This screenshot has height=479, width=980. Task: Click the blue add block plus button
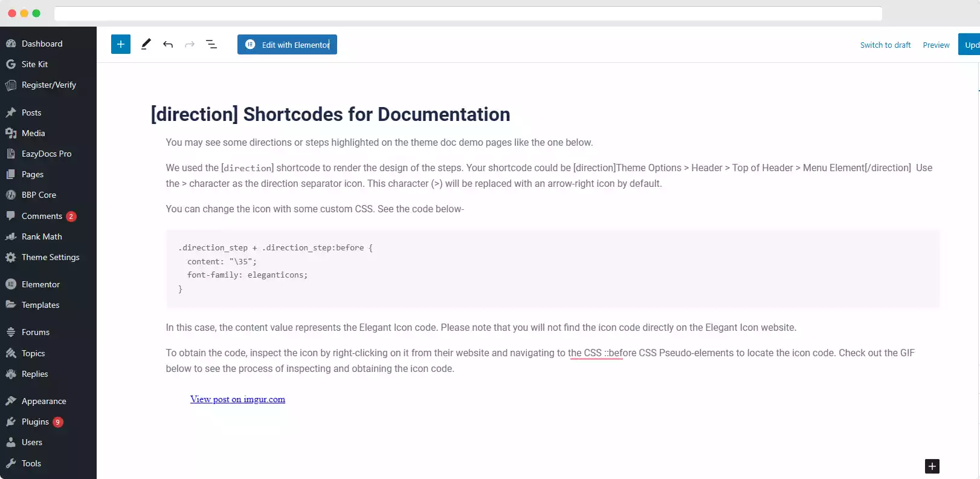[x=121, y=44]
